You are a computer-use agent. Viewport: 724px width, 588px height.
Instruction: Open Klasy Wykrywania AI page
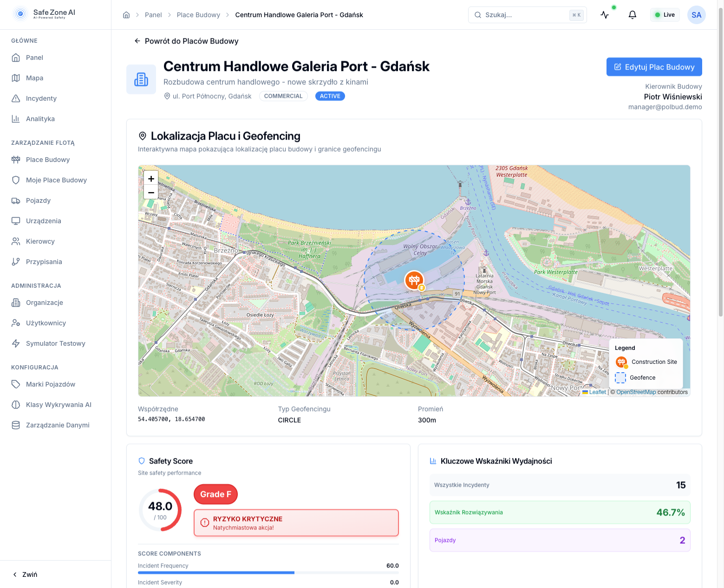pos(59,405)
